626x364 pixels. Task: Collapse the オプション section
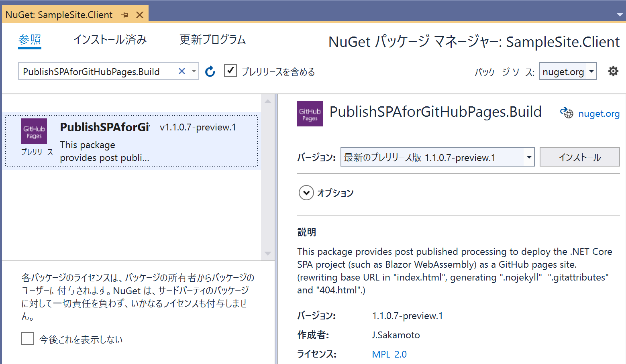click(x=306, y=193)
